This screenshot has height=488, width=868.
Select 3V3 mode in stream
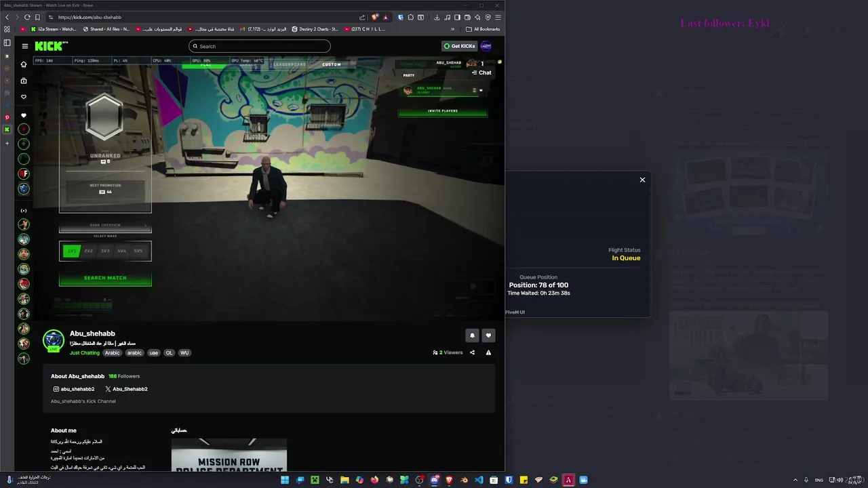(x=105, y=251)
